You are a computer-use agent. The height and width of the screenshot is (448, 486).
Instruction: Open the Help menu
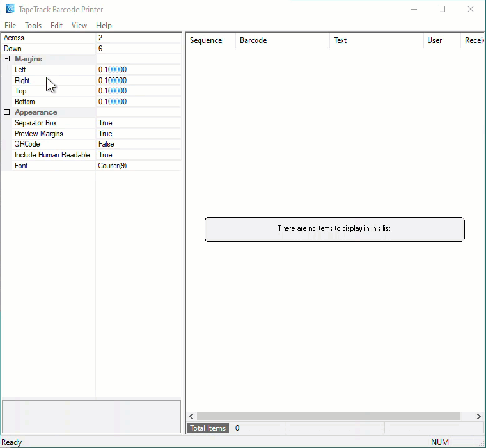coord(104,25)
